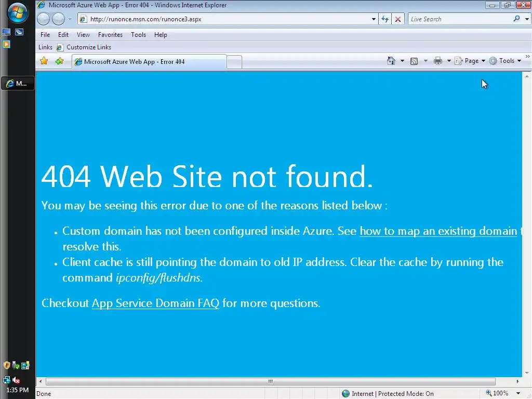Image resolution: width=532 pixels, height=399 pixels.
Task: Click the Windows Sidebar tray icon
Action: (x=25, y=365)
